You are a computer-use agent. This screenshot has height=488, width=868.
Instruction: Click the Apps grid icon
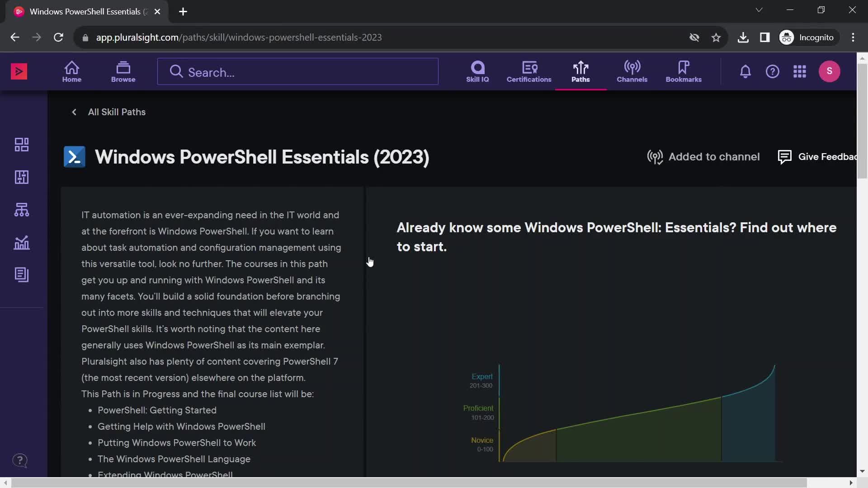tap(800, 71)
